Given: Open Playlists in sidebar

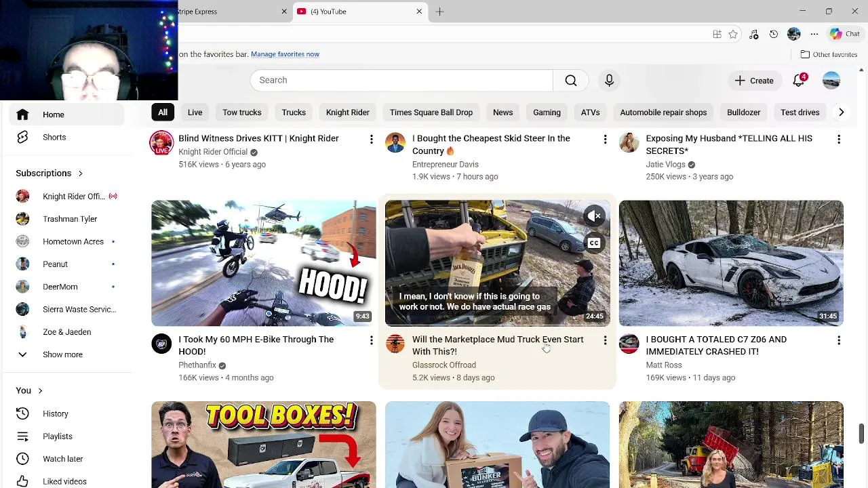Looking at the screenshot, I should coord(66,436).
